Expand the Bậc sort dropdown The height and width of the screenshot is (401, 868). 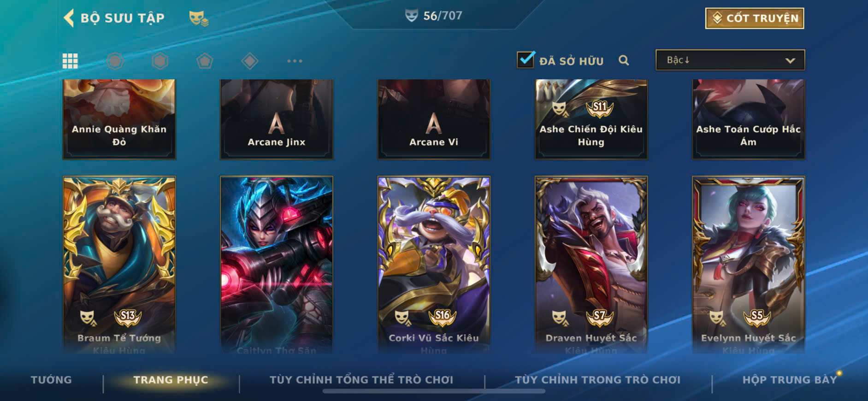pyautogui.click(x=730, y=60)
